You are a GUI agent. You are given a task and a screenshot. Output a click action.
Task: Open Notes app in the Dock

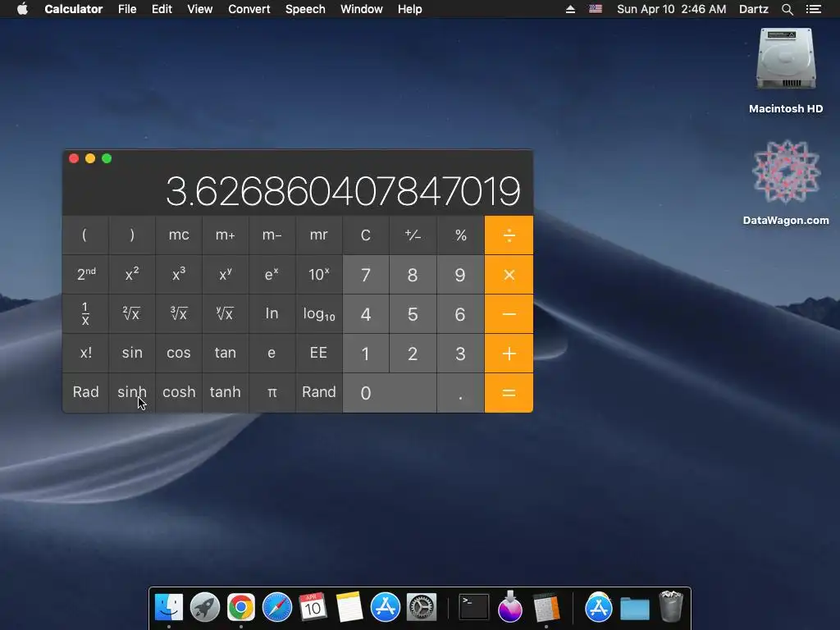coord(349,608)
